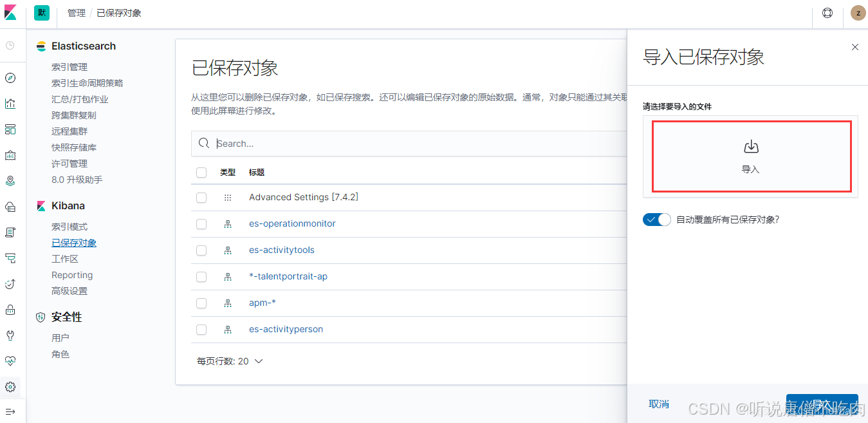Open Logs scroll icon in sidebar
This screenshot has height=423, width=868.
point(10,232)
